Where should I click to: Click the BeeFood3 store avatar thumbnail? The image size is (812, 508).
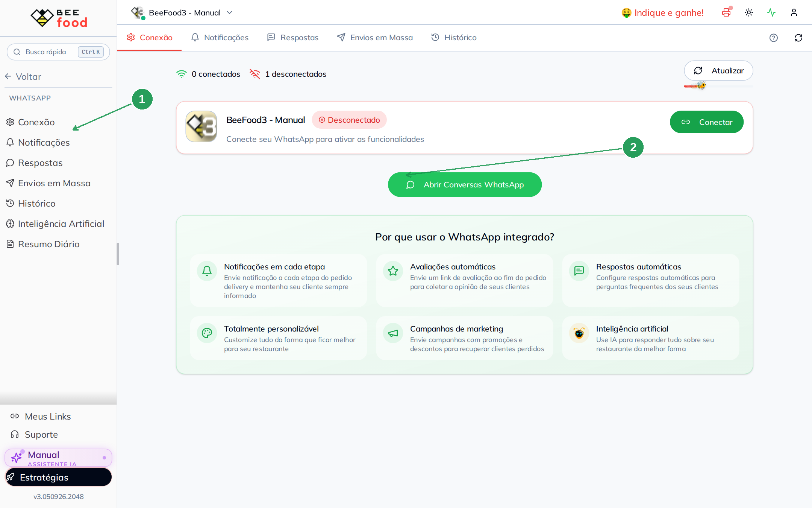click(x=201, y=126)
